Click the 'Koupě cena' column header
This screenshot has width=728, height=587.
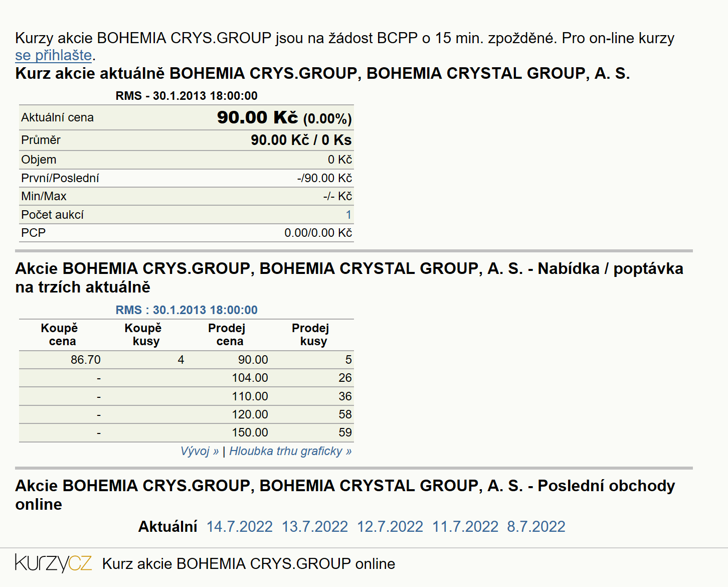60,335
